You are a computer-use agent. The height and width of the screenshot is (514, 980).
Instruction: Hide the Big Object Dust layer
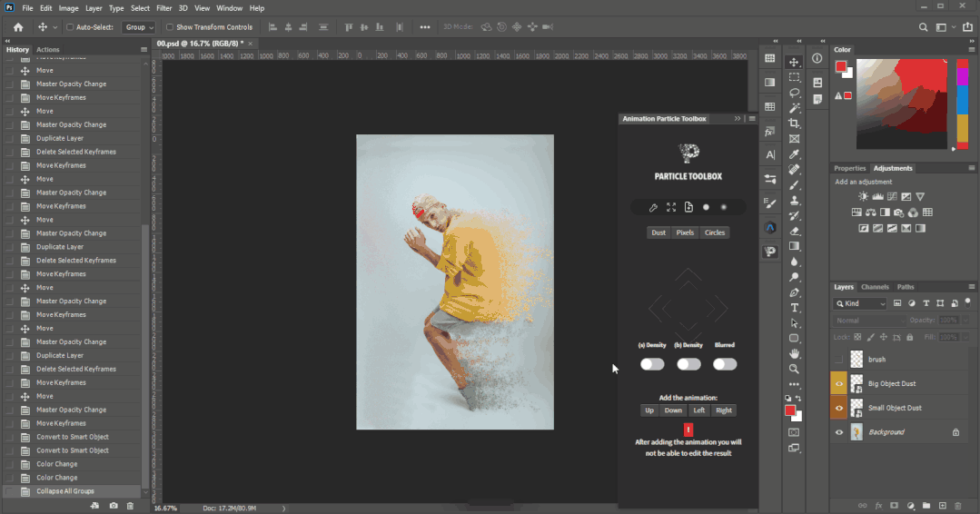[839, 384]
